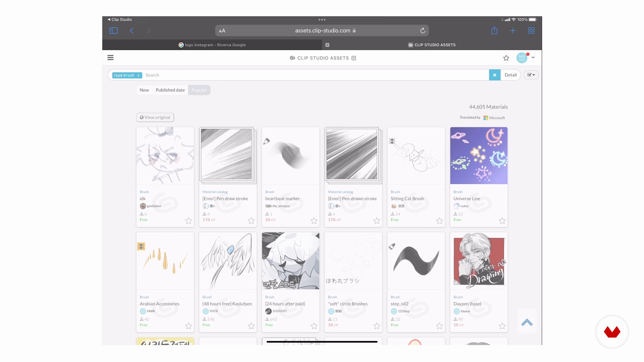
Task: Sort materials by New
Action: click(144, 90)
